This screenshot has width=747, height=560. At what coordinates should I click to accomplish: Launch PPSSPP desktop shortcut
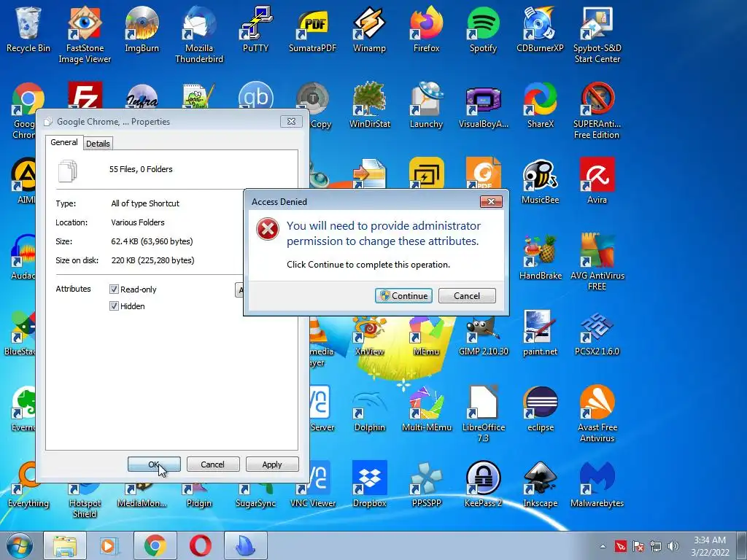click(x=426, y=484)
